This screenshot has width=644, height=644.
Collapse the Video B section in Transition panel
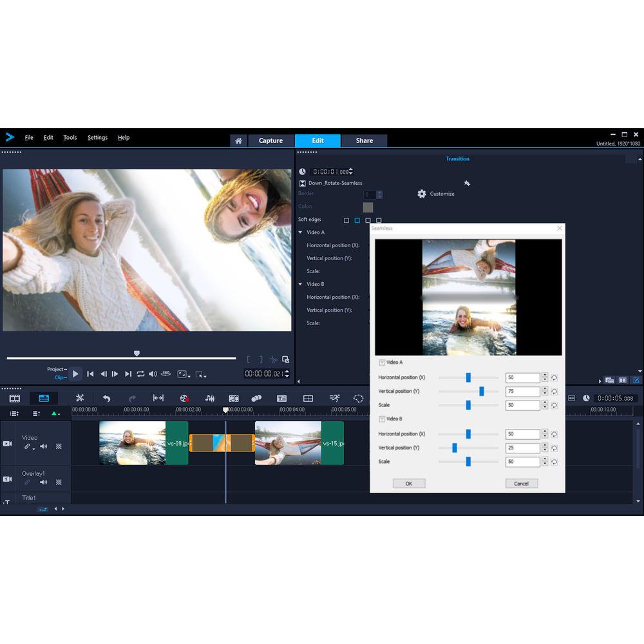(299, 284)
